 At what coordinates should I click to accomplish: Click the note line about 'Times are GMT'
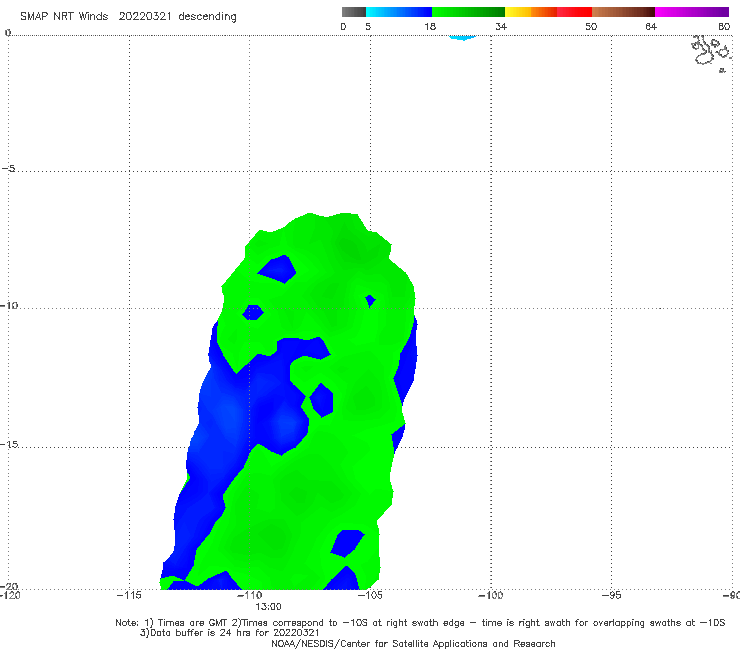[420, 623]
